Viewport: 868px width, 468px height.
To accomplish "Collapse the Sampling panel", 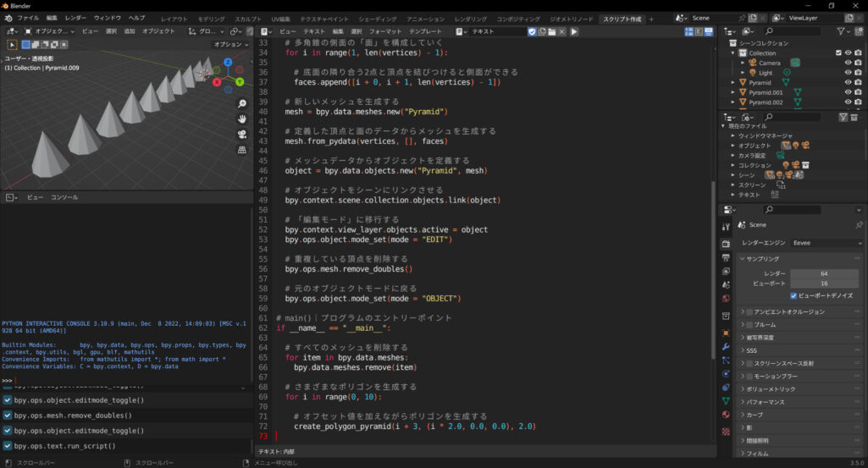I will point(800,259).
